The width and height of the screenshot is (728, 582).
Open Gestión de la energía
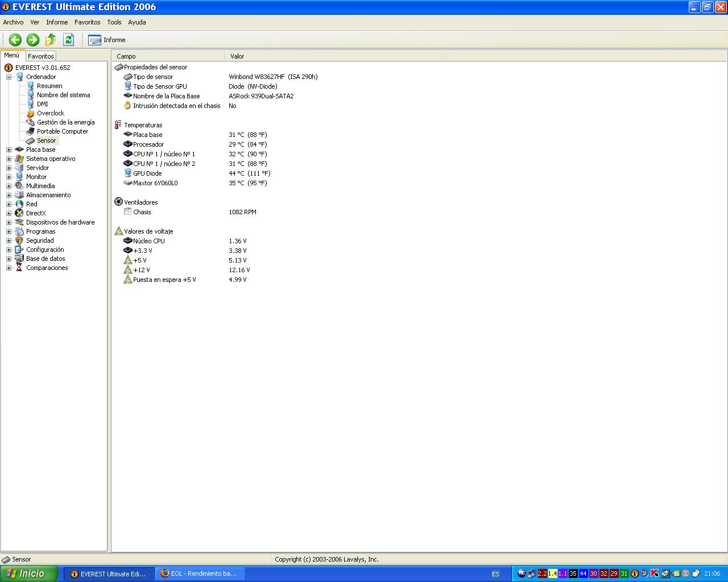click(66, 122)
